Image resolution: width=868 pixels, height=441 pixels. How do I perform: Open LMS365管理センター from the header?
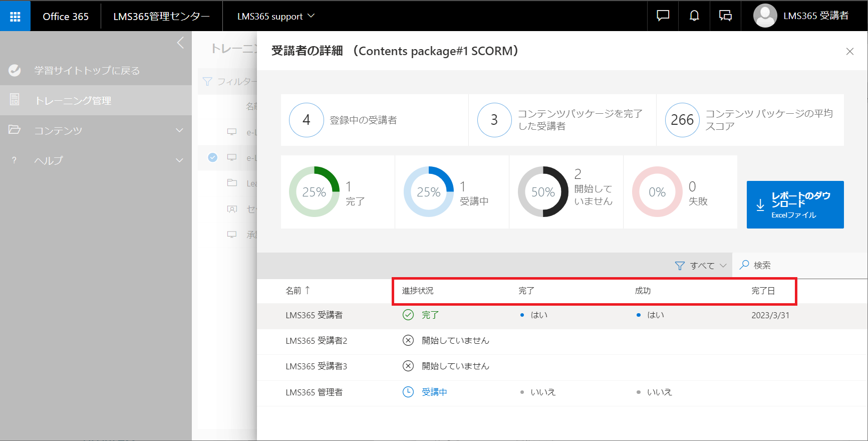click(161, 16)
